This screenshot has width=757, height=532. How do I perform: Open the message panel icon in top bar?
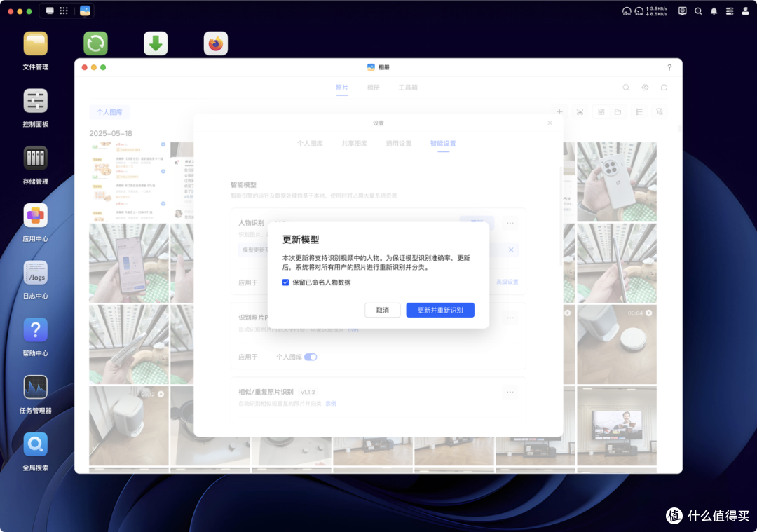pos(682,11)
